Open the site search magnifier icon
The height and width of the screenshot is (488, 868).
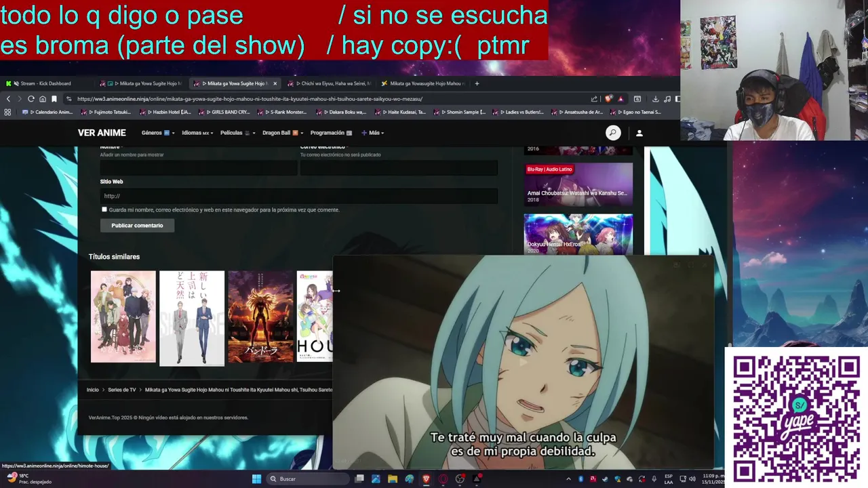[x=613, y=133]
